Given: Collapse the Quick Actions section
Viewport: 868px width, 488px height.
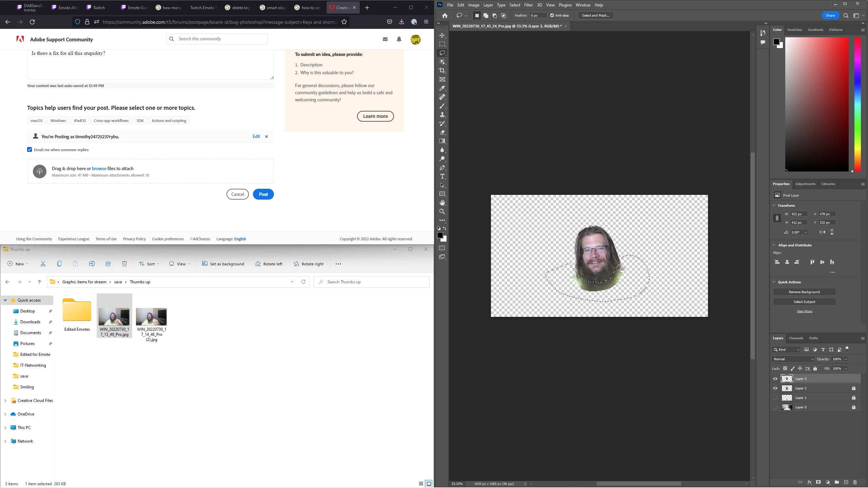Looking at the screenshot, I should pos(774,282).
